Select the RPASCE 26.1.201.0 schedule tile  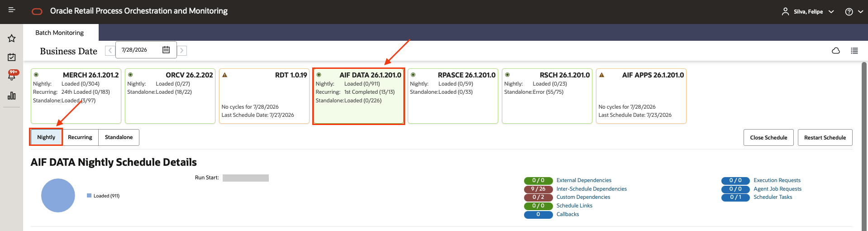(x=453, y=96)
